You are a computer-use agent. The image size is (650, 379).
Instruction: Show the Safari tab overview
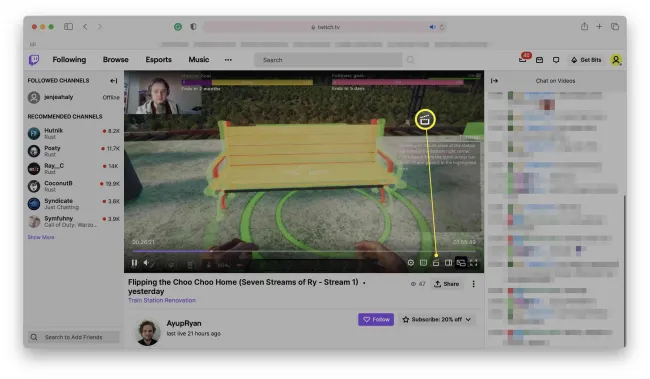(615, 27)
